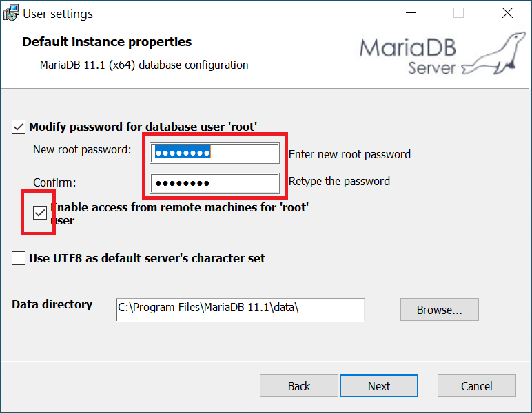Minimize the User settings window
Screen dimensions: 532x413
pos(411,13)
